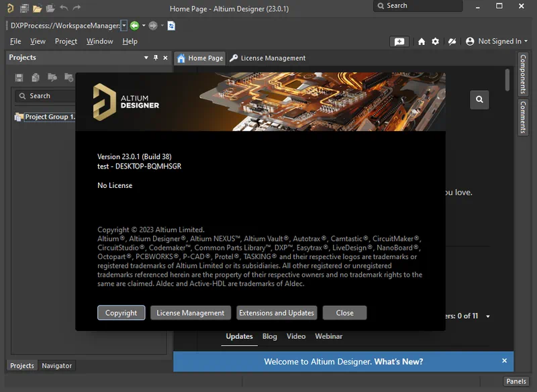The image size is (537, 392).
Task: Expand the Forward button history dropdown
Action: click(162, 26)
